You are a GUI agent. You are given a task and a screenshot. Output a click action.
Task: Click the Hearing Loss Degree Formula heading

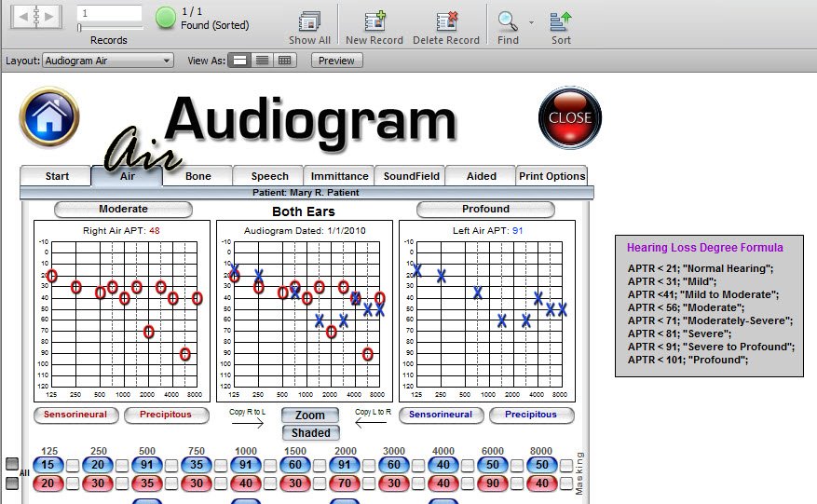click(705, 248)
